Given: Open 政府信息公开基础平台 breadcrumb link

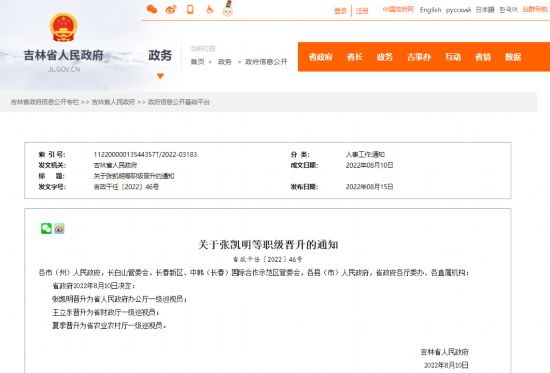Looking at the screenshot, I should [x=179, y=102].
